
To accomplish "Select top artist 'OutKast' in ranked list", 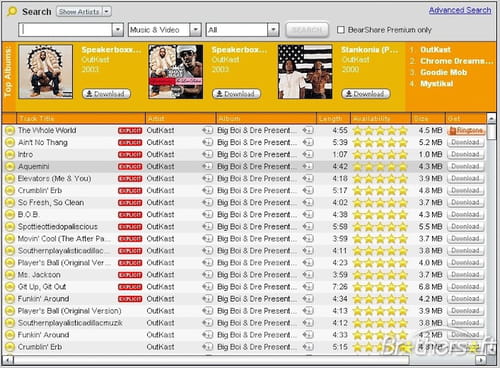I will click(435, 50).
